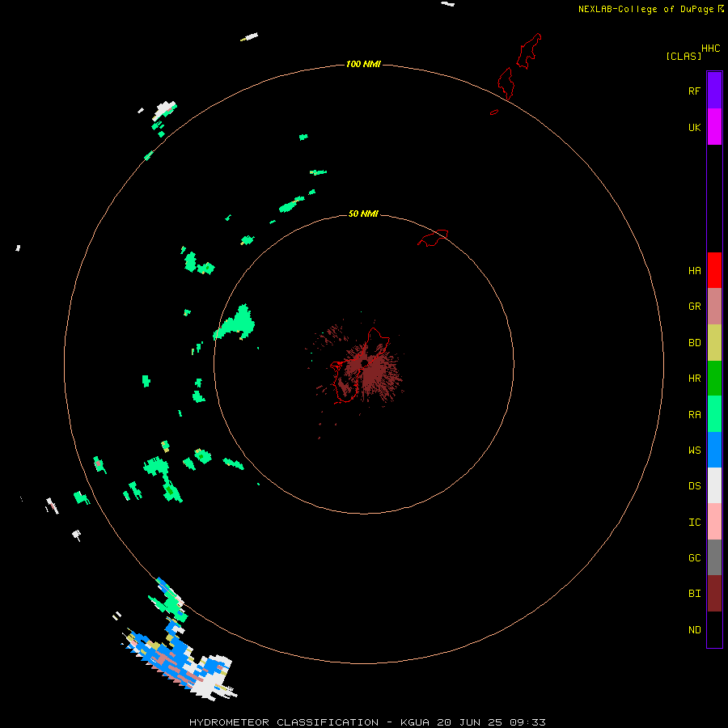Viewport: 728px width, 728px height.
Task: Click the [CLAS] unit label
Action: pos(684,57)
